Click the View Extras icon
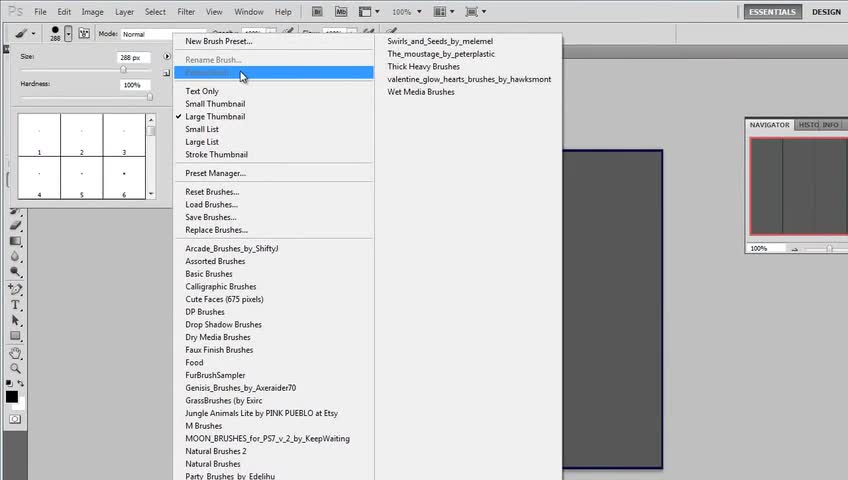The height and width of the screenshot is (480, 848). coord(365,11)
